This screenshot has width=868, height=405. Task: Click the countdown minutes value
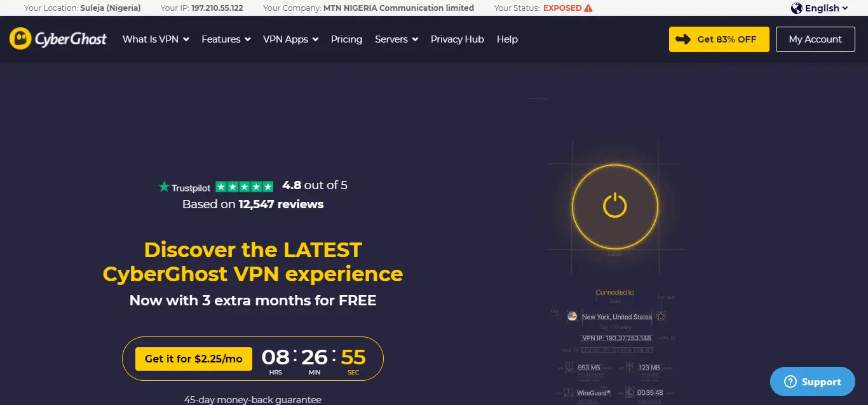pyautogui.click(x=315, y=357)
